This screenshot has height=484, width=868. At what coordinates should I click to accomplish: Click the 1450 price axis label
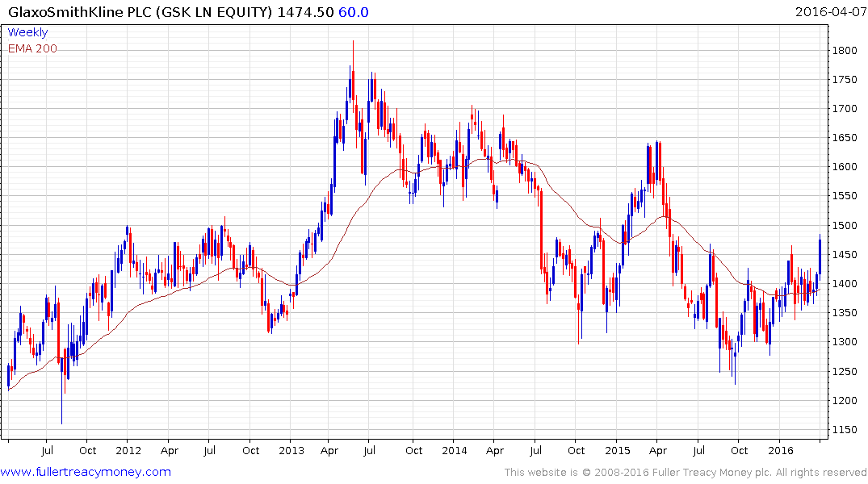click(x=845, y=254)
